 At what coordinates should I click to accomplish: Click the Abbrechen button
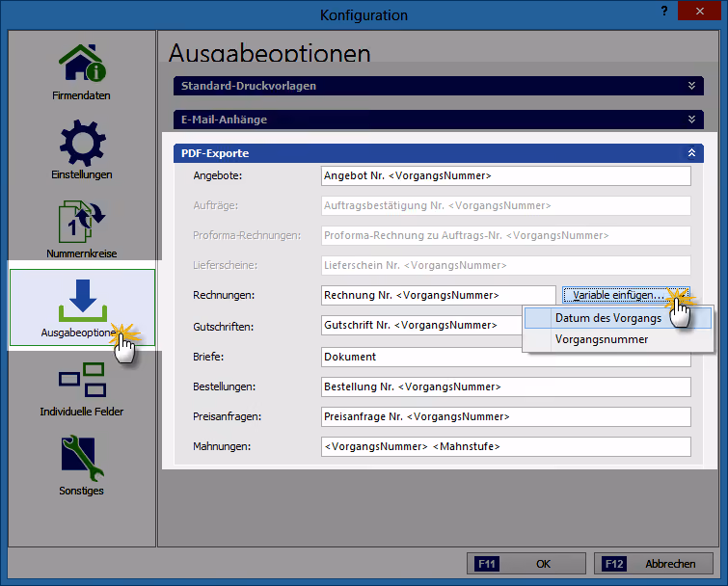[653, 564]
